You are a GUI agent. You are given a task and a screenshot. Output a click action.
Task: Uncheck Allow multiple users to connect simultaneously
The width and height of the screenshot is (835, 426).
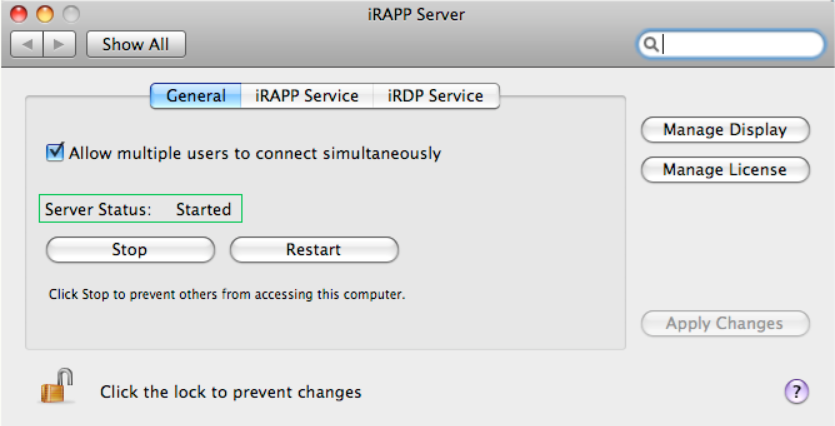coord(54,152)
